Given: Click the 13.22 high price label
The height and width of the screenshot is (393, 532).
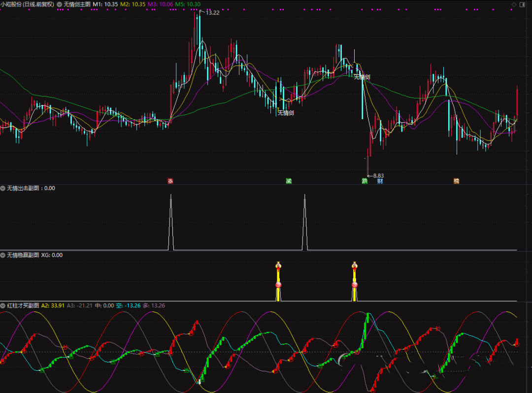Looking at the screenshot, I should pyautogui.click(x=212, y=13).
